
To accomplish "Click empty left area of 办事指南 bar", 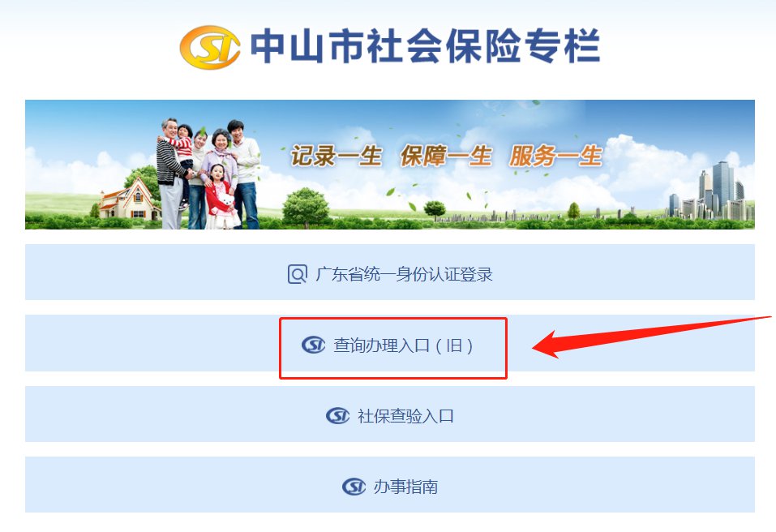I will [183, 484].
